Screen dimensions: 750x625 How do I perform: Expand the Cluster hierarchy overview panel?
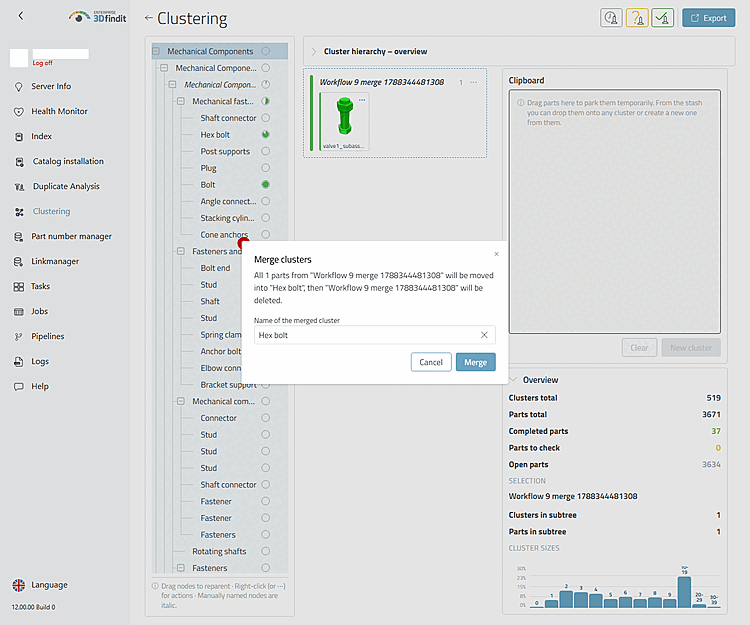(314, 51)
